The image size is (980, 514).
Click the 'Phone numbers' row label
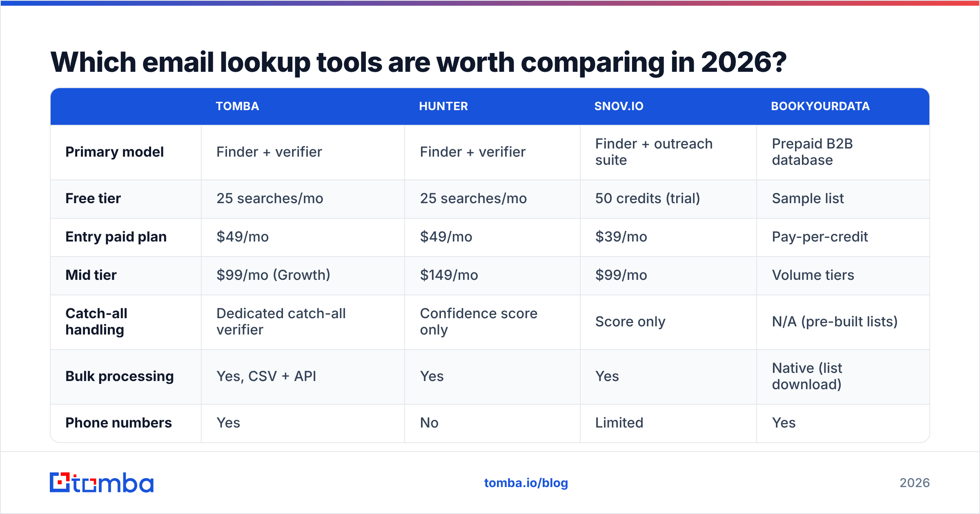(x=118, y=423)
